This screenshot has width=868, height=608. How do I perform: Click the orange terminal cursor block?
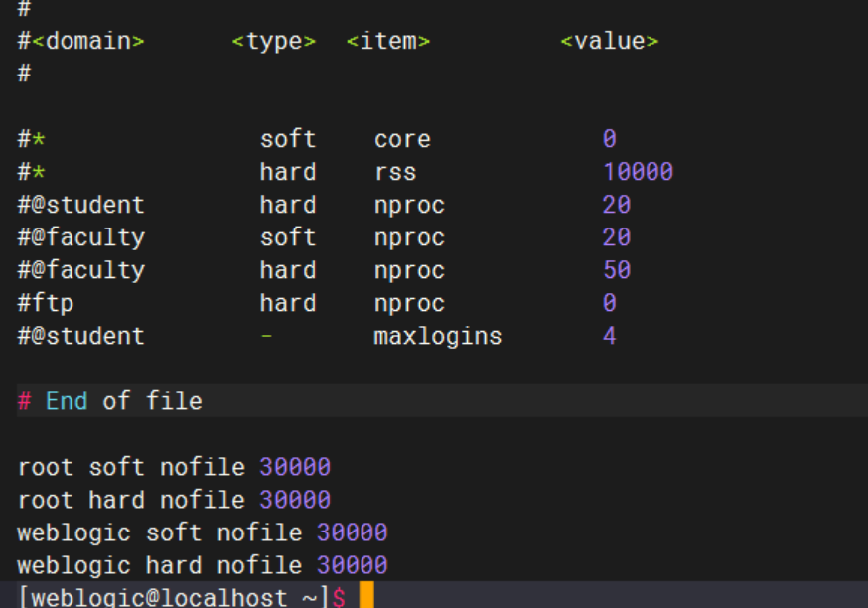[366, 596]
